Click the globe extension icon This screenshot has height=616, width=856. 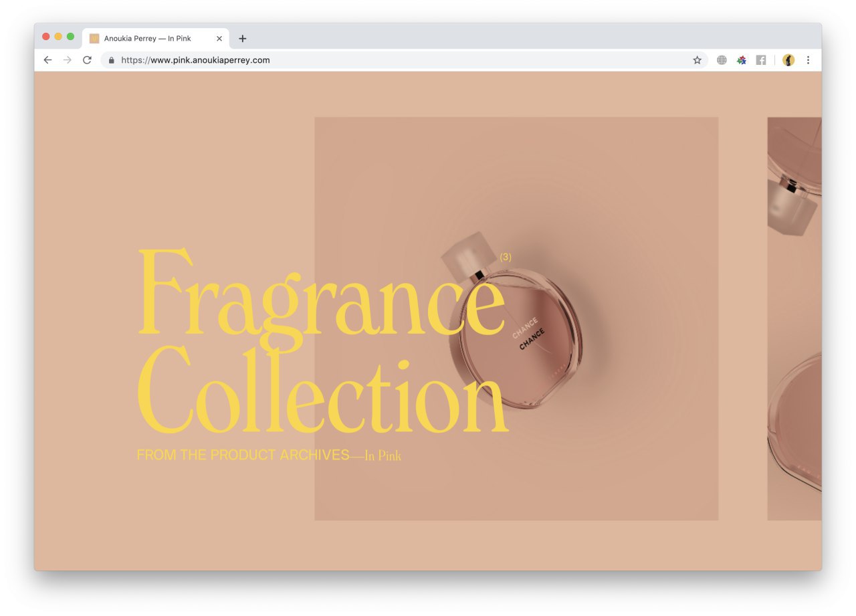[x=722, y=60]
